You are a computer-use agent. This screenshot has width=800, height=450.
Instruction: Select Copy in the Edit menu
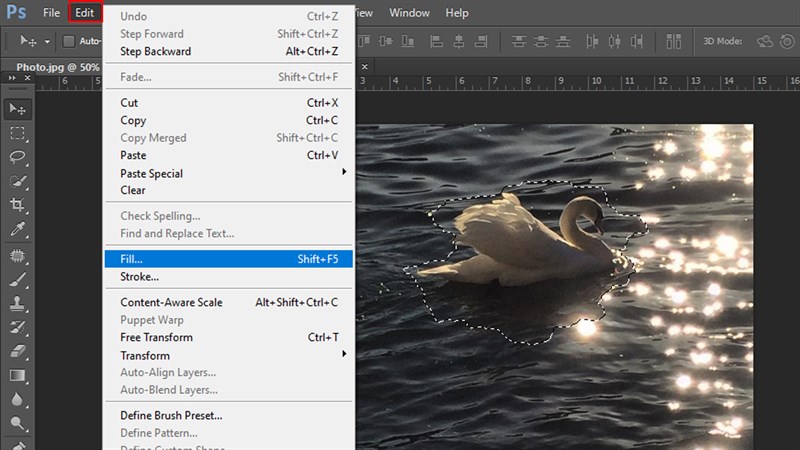(229, 120)
